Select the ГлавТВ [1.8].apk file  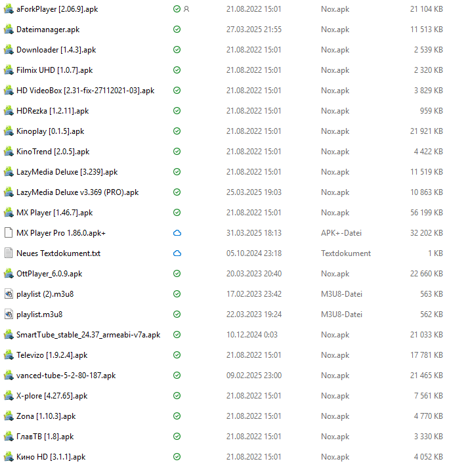[45, 437]
